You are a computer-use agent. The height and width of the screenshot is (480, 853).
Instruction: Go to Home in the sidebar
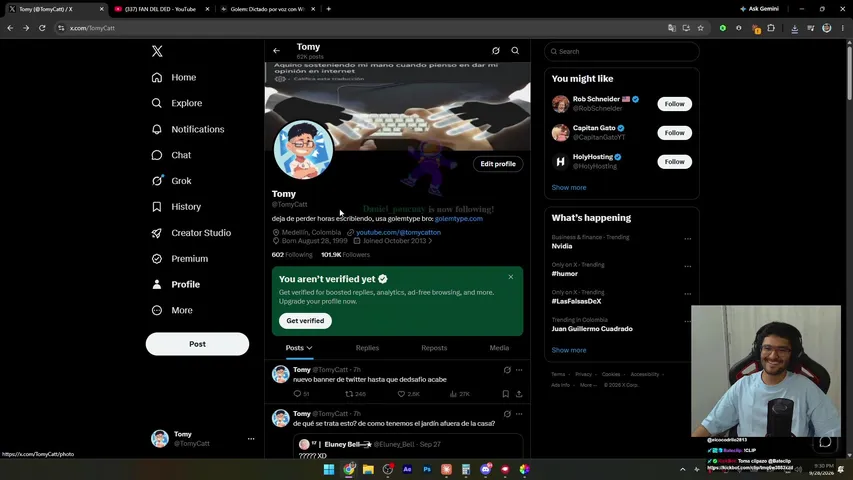pyautogui.click(x=174, y=77)
